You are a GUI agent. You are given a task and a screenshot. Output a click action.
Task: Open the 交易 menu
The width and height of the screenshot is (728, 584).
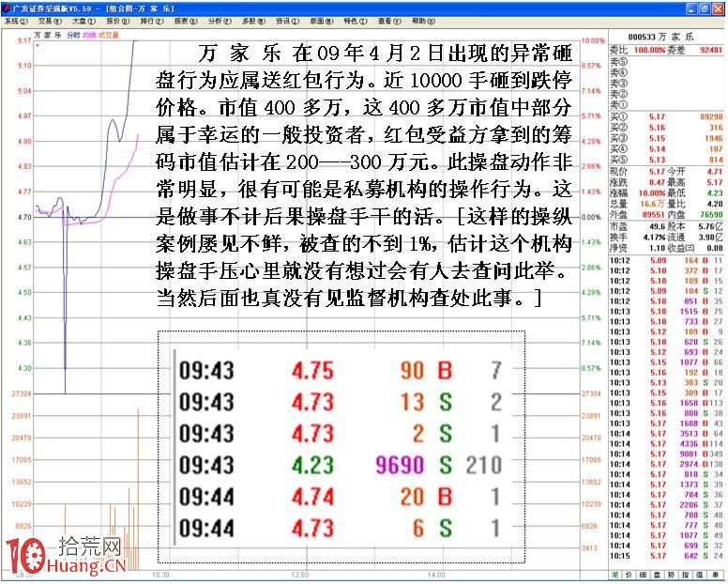point(49,22)
